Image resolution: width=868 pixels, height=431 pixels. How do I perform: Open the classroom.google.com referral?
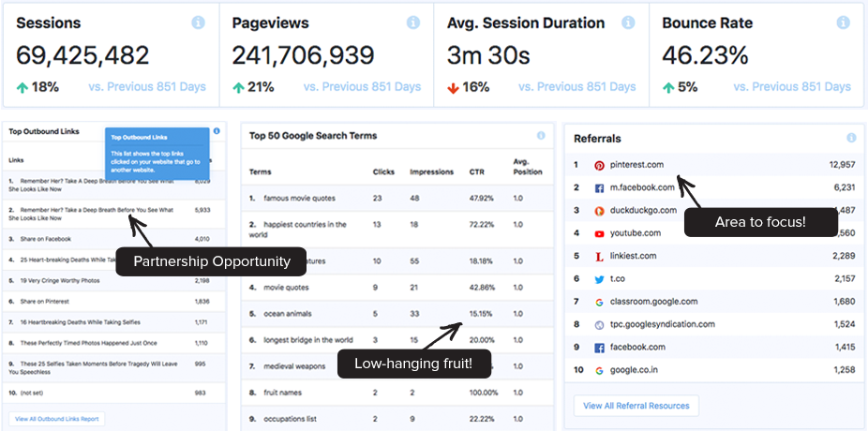[x=653, y=302]
